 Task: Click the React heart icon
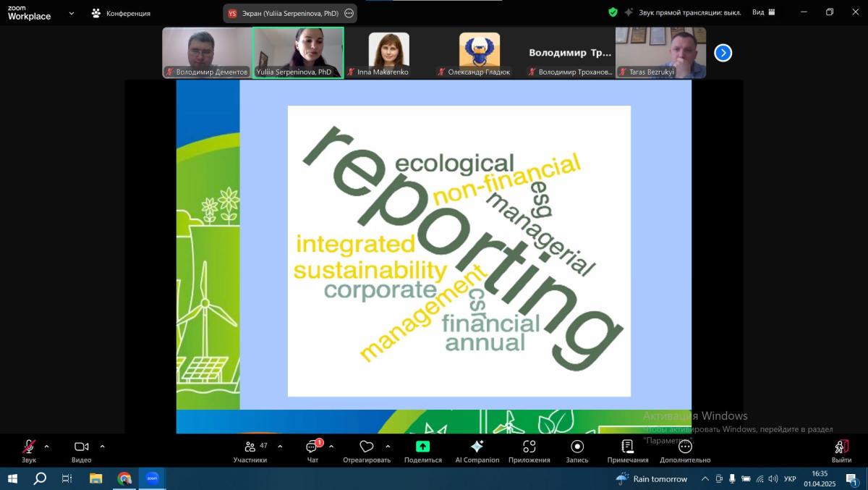367,447
